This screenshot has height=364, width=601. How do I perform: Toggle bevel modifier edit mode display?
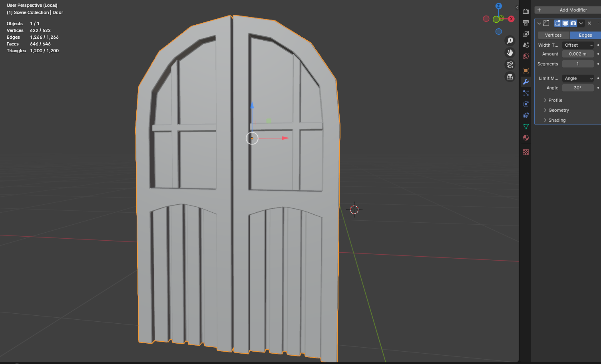coord(557,23)
